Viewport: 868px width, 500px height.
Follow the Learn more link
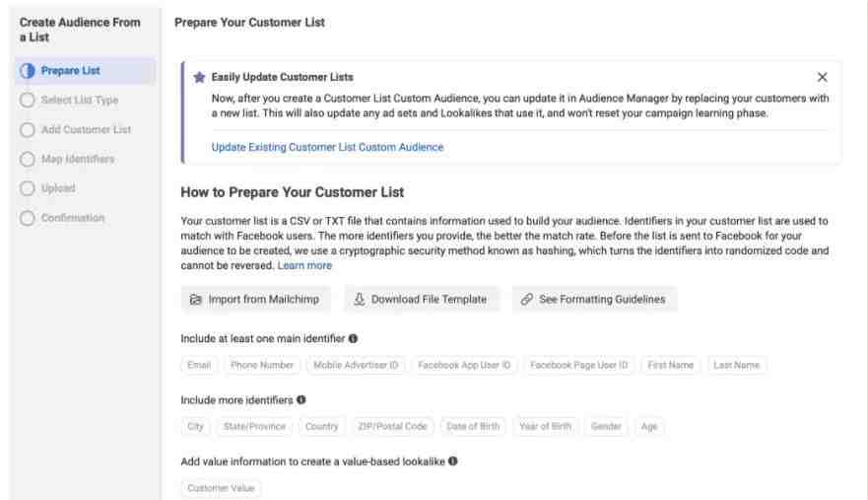click(305, 265)
